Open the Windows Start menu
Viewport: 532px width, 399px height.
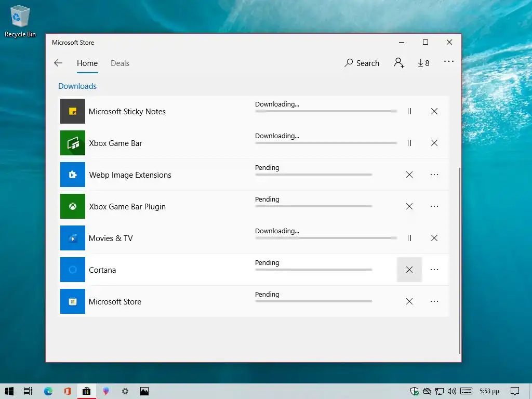coord(9,391)
